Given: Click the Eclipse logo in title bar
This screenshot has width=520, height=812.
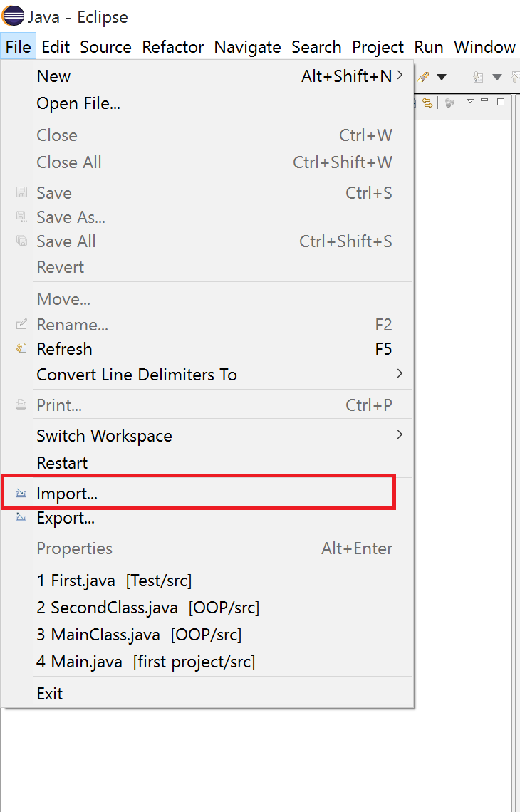Looking at the screenshot, I should (x=13, y=16).
